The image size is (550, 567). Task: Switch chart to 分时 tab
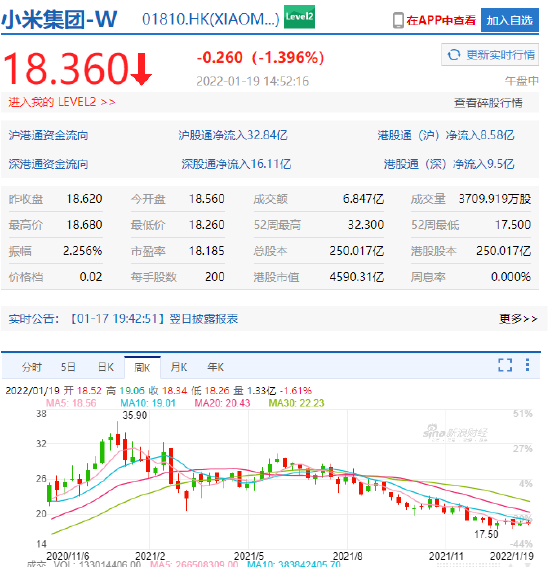(32, 367)
